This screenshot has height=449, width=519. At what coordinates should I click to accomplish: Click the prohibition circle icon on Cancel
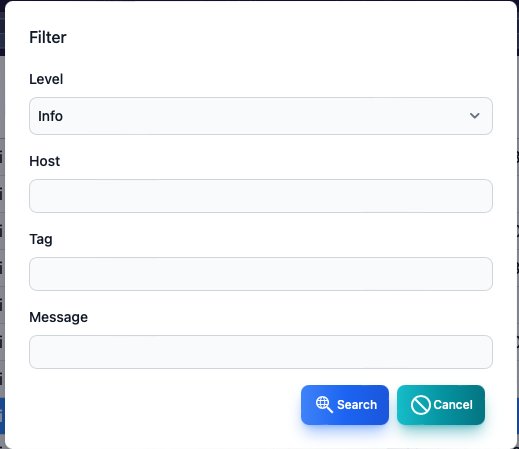(x=421, y=405)
